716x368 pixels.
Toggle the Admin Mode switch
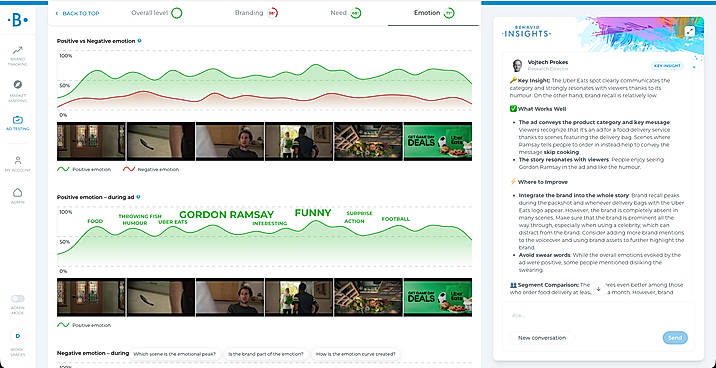[x=18, y=298]
